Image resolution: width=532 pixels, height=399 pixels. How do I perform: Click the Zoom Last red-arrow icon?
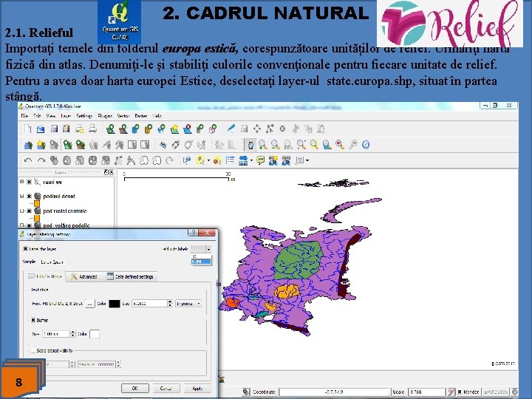coord(340,145)
